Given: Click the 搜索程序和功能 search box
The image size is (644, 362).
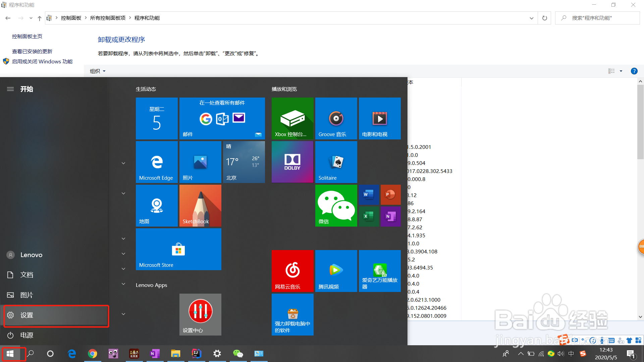Looking at the screenshot, I should pos(597,18).
